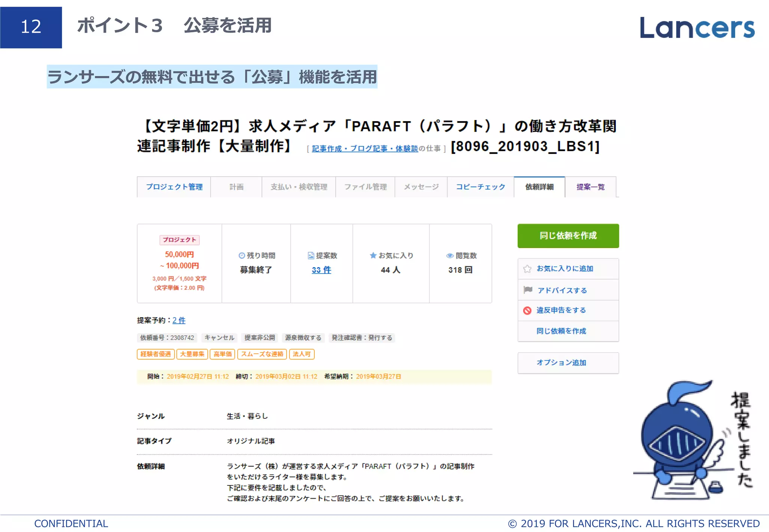The width and height of the screenshot is (769, 532).
Task: Open the 提案一覧 tab
Action: coord(591,187)
